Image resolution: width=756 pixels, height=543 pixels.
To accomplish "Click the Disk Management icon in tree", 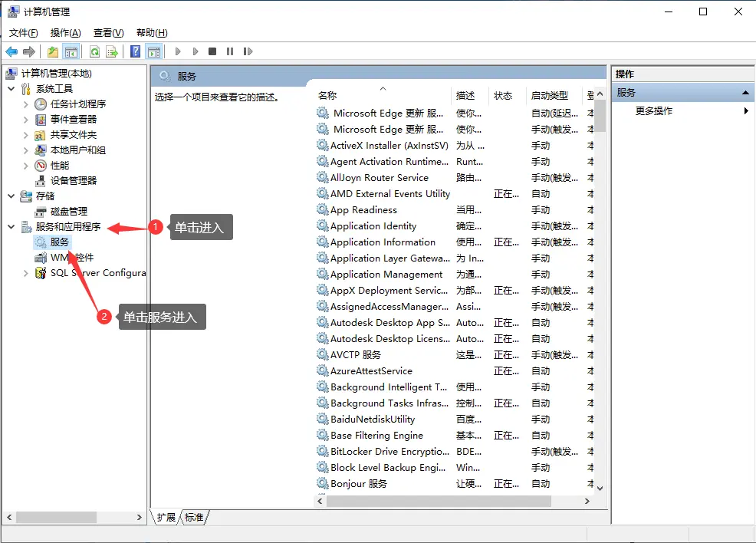I will pos(41,212).
